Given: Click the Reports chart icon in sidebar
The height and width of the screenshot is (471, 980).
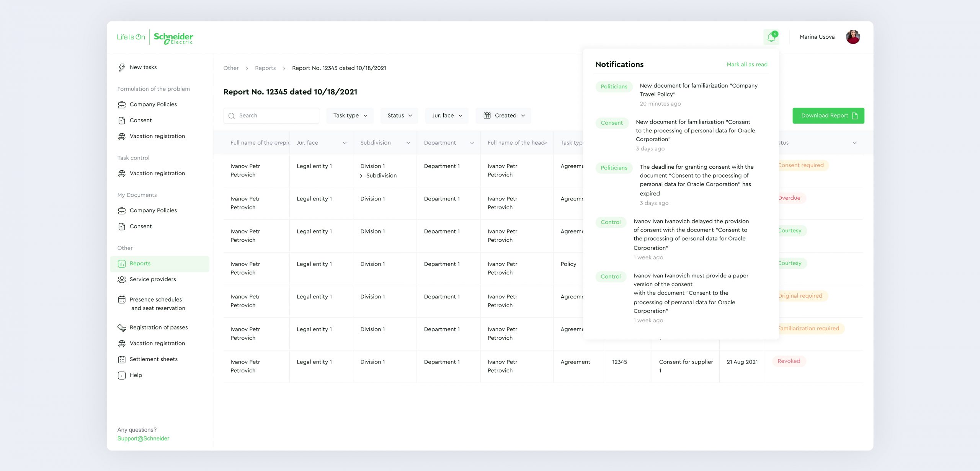Looking at the screenshot, I should [x=122, y=264].
